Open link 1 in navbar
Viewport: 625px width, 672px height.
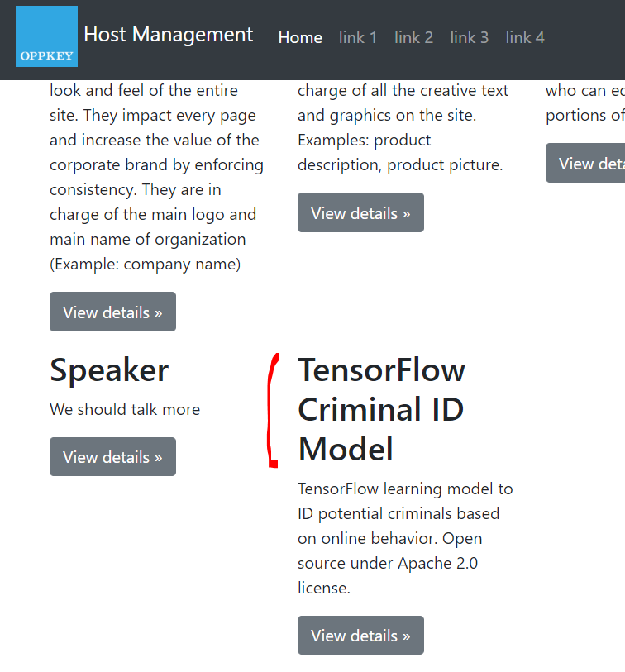[358, 38]
